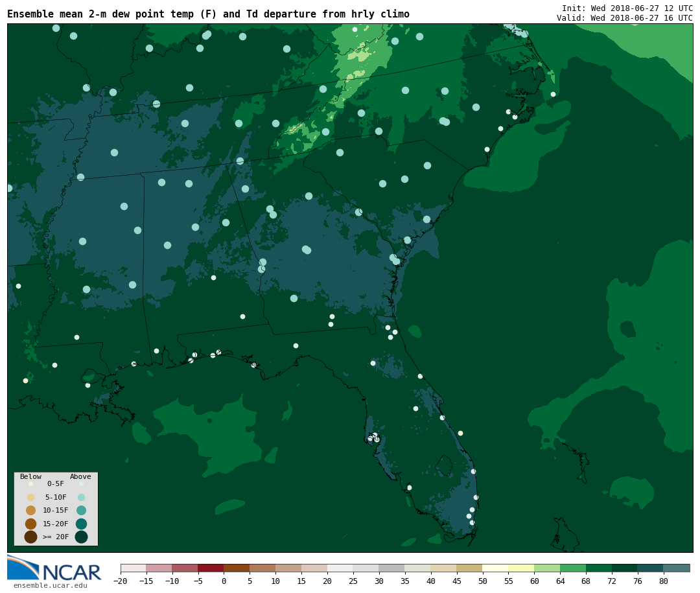The height and width of the screenshot is (593, 700).
Task: Click the '10-15F' legend label
Action: 56,510
